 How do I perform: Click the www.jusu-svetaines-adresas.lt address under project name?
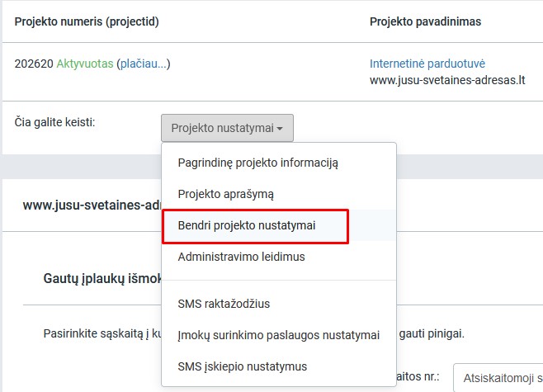pyautogui.click(x=447, y=80)
